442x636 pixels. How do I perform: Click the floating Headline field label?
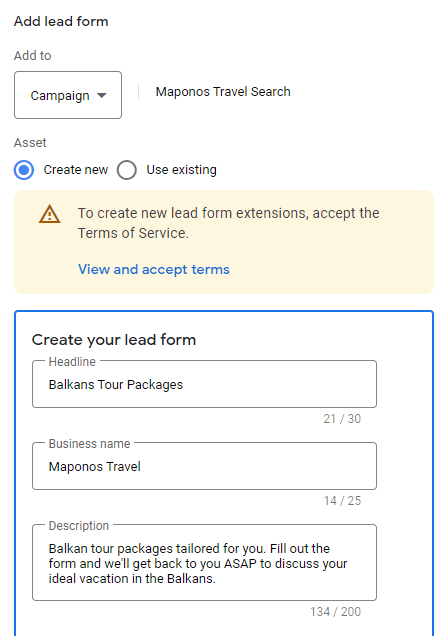point(72,361)
